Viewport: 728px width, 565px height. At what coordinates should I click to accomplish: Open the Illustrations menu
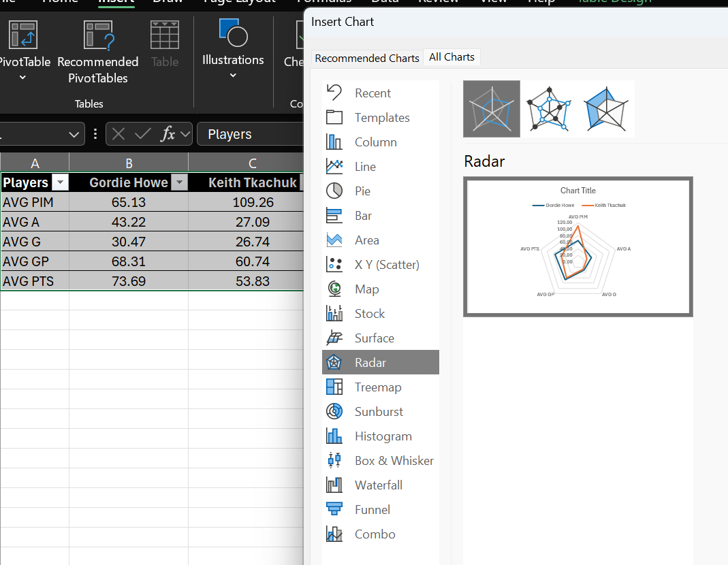point(233,48)
